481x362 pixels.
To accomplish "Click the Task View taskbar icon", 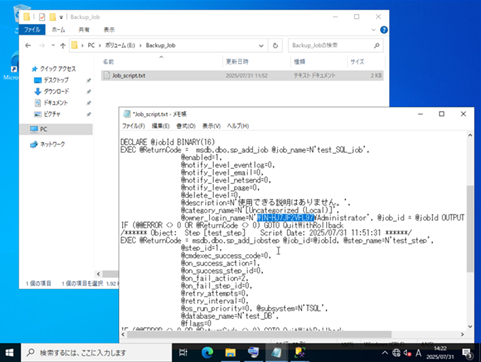I will (183, 352).
